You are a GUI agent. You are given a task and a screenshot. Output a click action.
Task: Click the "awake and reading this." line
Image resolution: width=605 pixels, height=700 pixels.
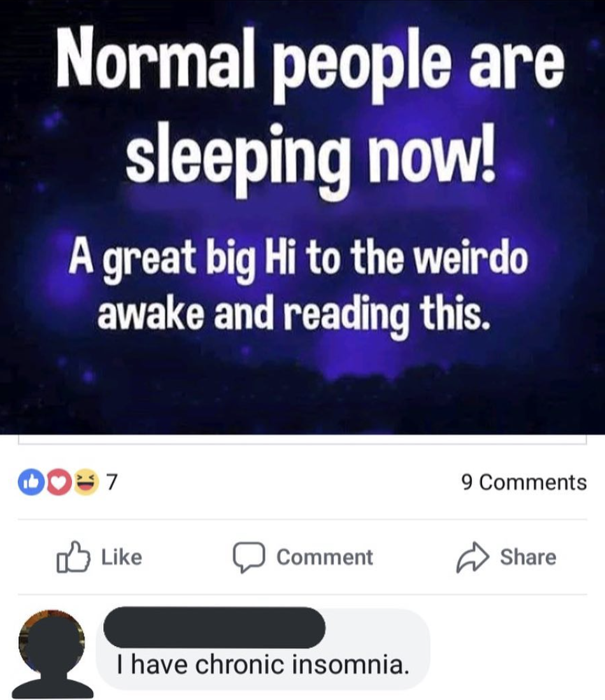click(x=294, y=315)
